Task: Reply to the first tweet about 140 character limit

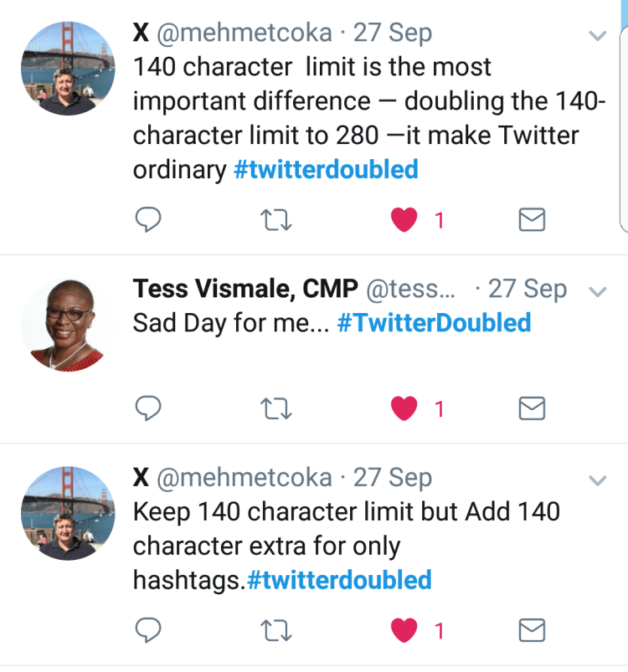Action: coord(147,220)
